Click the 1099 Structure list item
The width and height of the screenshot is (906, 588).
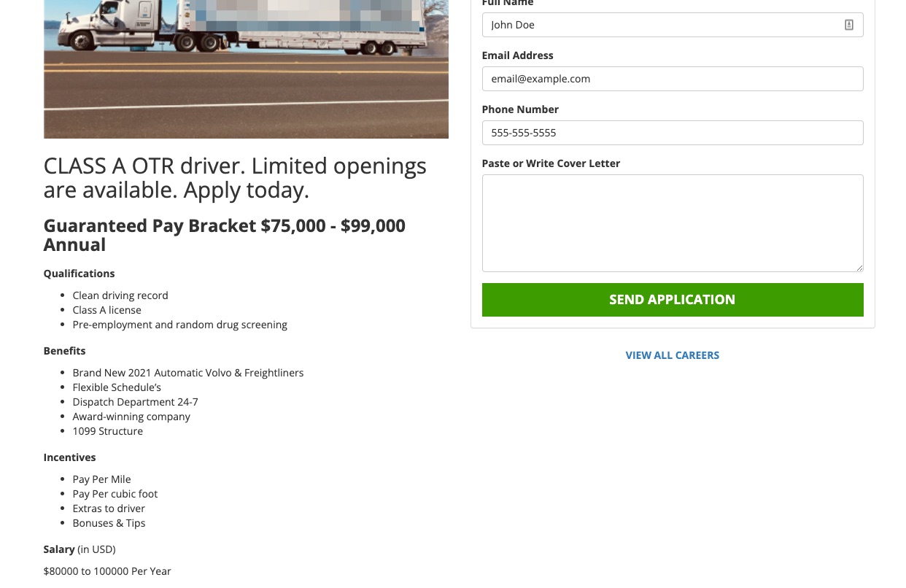point(107,431)
